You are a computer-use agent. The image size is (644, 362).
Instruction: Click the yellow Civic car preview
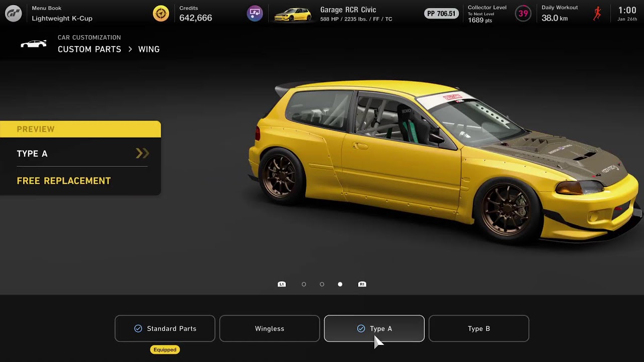445,163
